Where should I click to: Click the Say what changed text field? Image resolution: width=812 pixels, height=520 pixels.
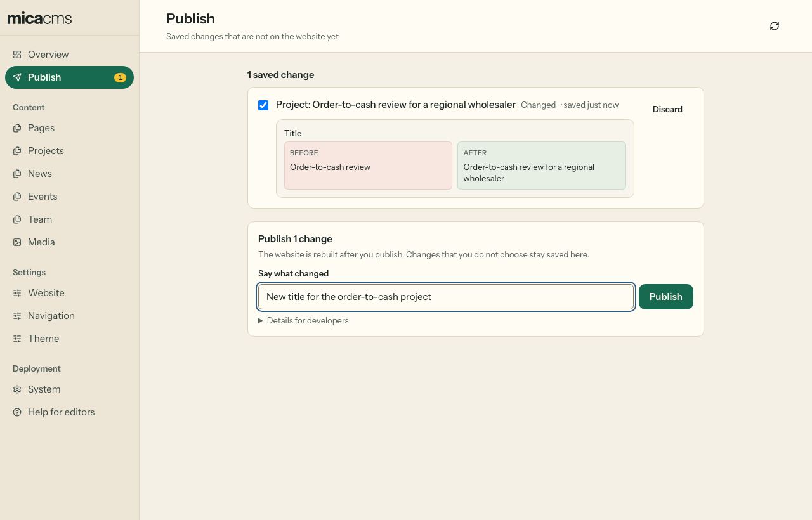[x=446, y=297]
